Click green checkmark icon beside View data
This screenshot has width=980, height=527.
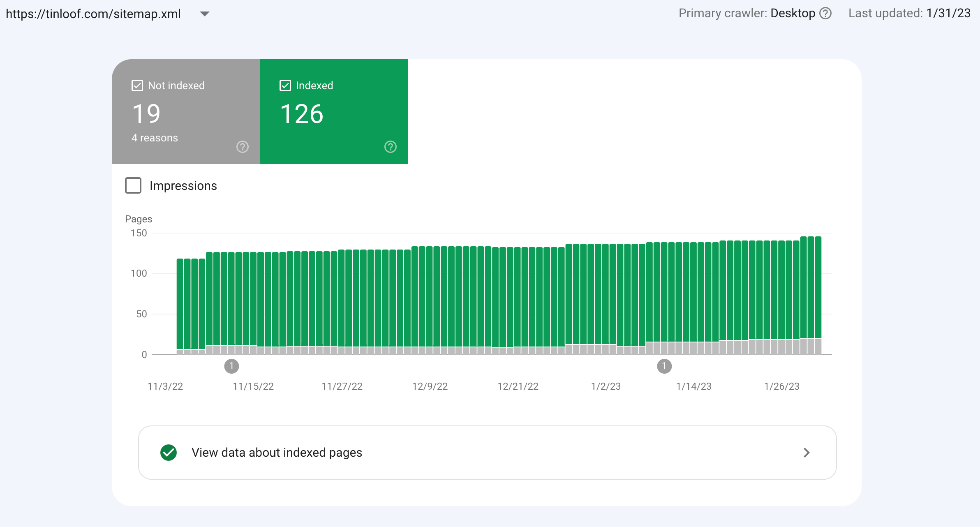click(169, 453)
